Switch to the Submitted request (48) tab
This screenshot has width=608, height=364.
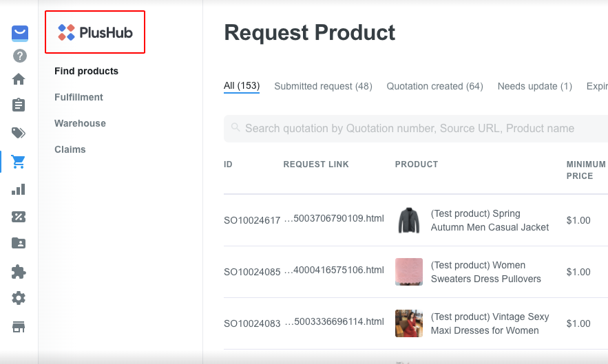click(x=323, y=86)
